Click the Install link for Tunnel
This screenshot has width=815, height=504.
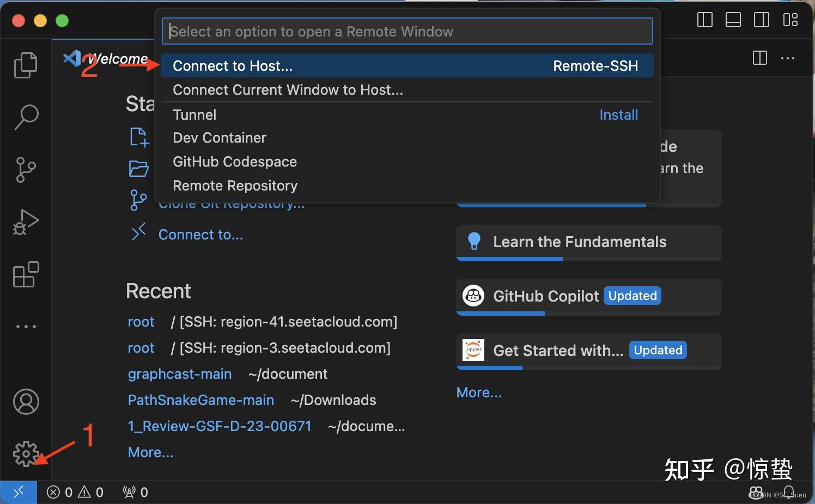coord(618,115)
